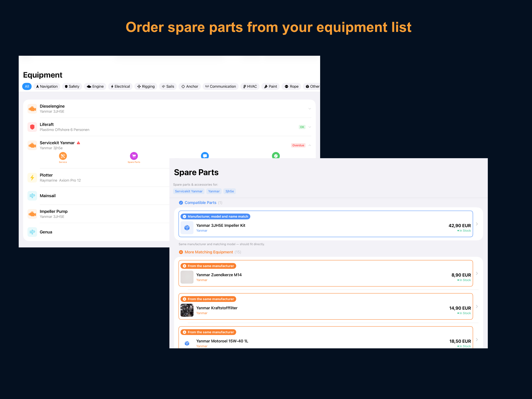Click the Overdue badge on Servicekit Yanmar

coord(298,145)
